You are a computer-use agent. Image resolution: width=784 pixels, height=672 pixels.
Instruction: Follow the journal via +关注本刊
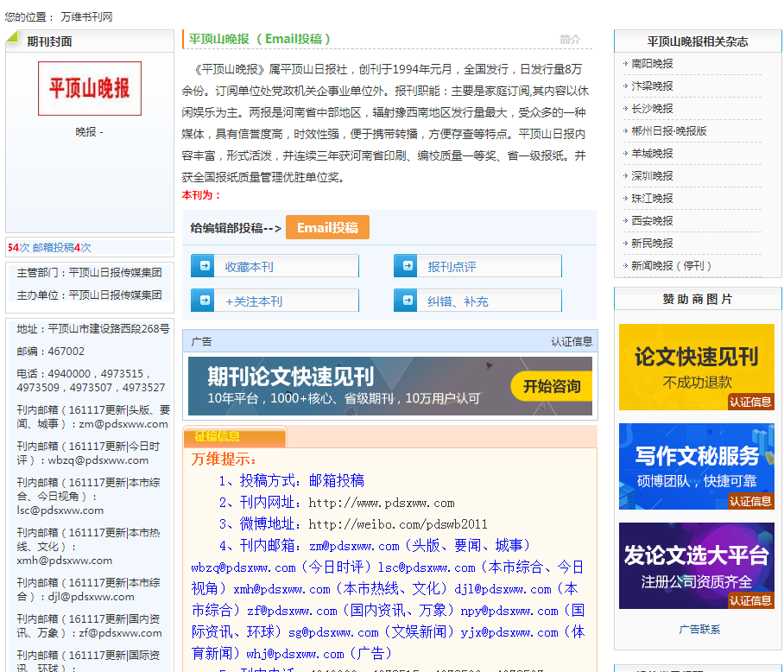point(275,301)
